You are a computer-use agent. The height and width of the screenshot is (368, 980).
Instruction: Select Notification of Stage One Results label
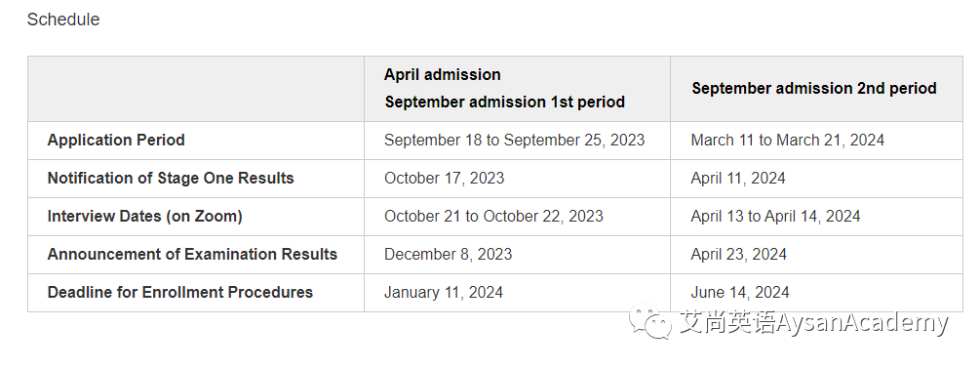(171, 178)
